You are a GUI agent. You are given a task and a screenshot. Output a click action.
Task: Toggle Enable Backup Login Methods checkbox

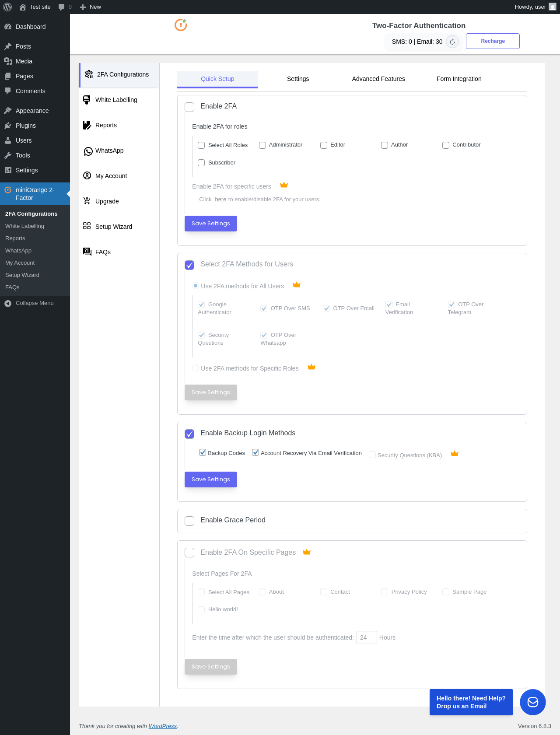(189, 434)
